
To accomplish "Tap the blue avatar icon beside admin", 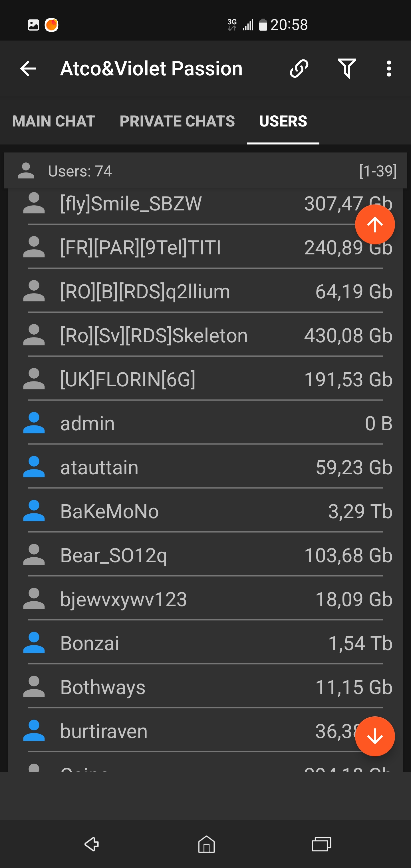I will click(x=34, y=423).
